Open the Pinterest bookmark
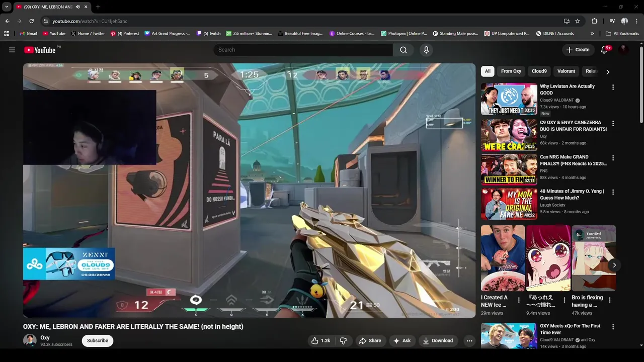The image size is (644, 362). pos(125,34)
